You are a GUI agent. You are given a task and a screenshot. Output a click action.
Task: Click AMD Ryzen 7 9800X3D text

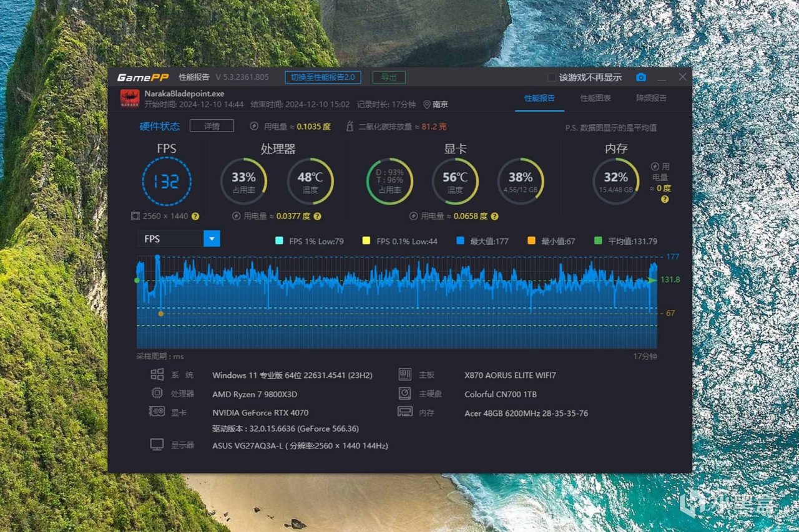pyautogui.click(x=255, y=394)
